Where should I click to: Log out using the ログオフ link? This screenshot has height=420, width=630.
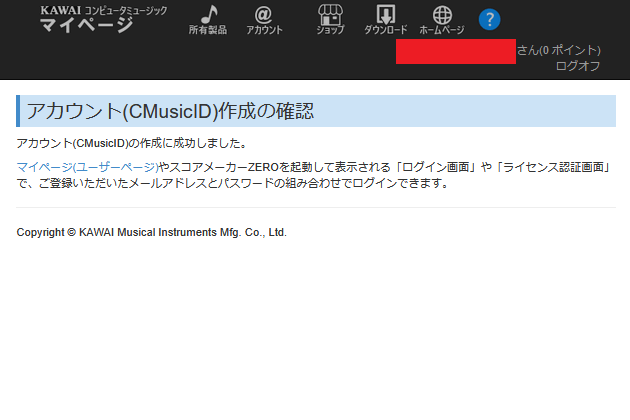pyautogui.click(x=577, y=65)
